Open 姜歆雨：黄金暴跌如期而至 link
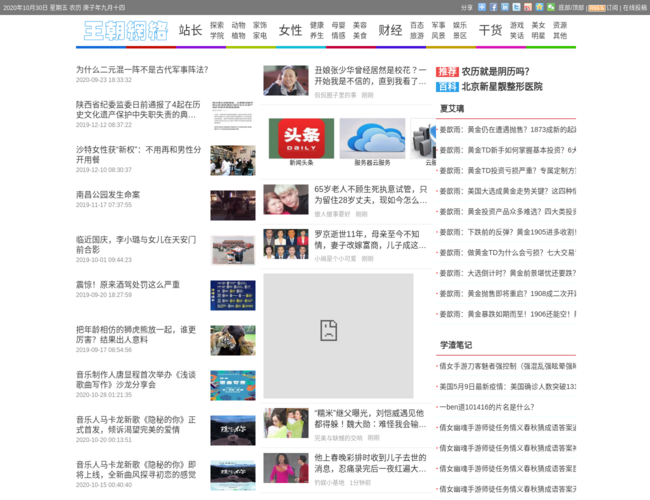Image resolution: width=650 pixels, height=500 pixels. (x=507, y=314)
